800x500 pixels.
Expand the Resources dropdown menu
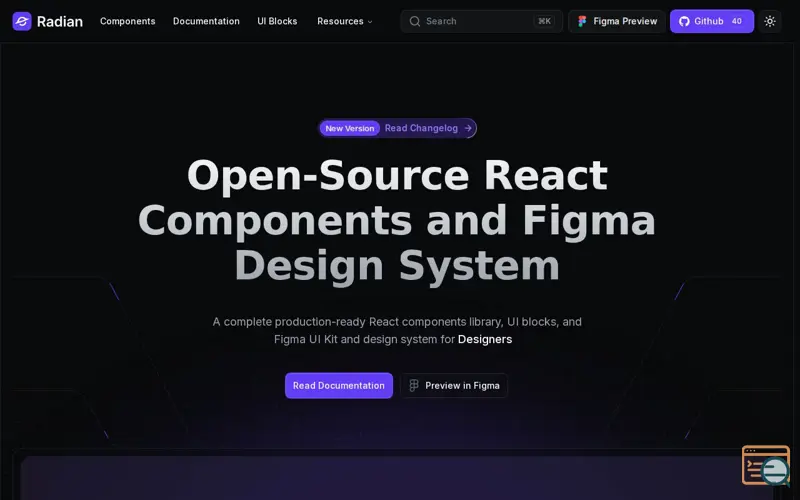[x=345, y=21]
